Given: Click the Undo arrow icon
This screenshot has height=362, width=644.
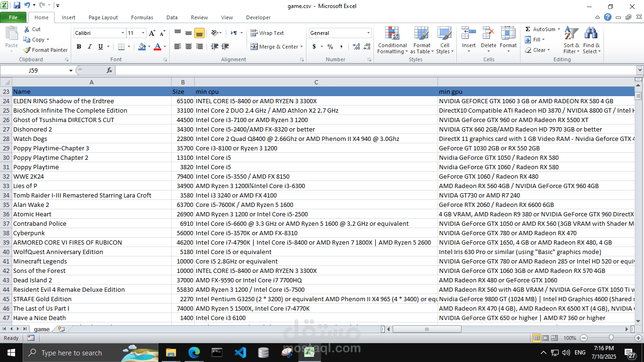Looking at the screenshot, I should coord(27,6).
